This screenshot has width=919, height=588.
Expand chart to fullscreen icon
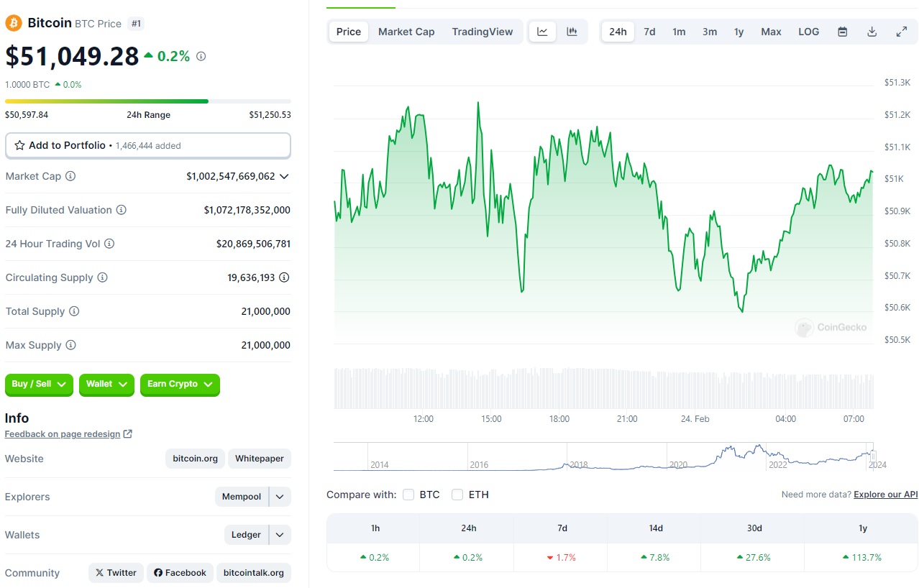[902, 32]
